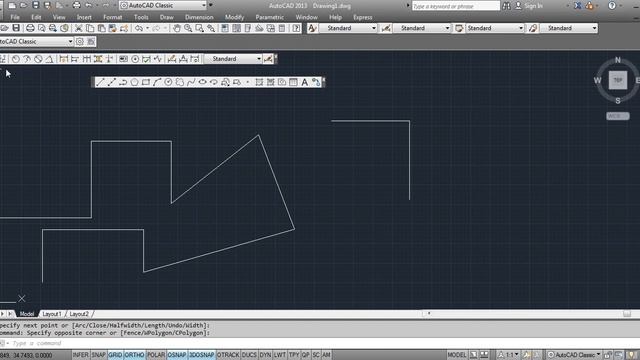Image resolution: width=640 pixels, height=360 pixels.
Task: Switch to the Layout1 tab
Action: 52,314
